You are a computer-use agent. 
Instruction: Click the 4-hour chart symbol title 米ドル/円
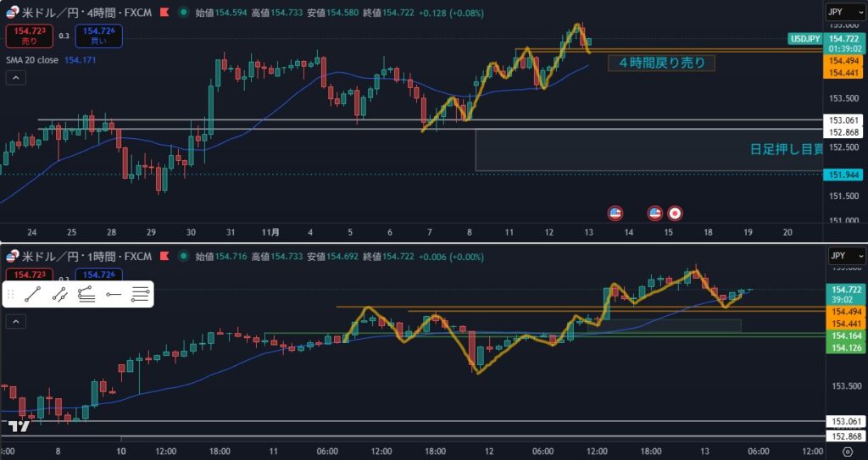pos(54,14)
